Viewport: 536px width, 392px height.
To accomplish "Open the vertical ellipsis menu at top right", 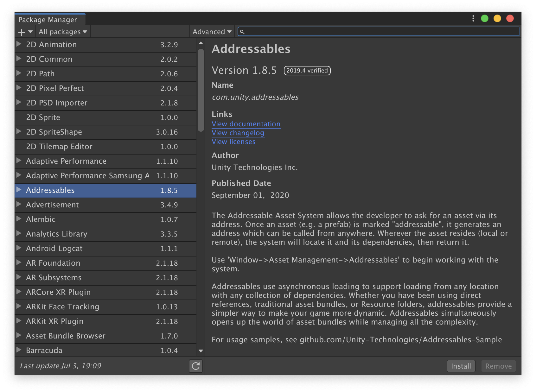I will point(473,19).
